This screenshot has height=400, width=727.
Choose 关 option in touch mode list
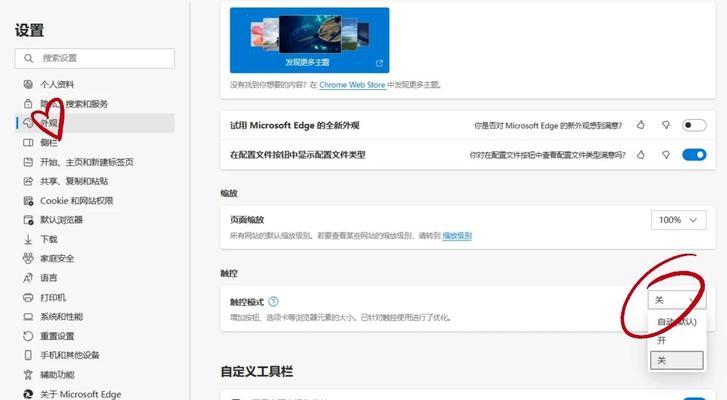point(677,360)
